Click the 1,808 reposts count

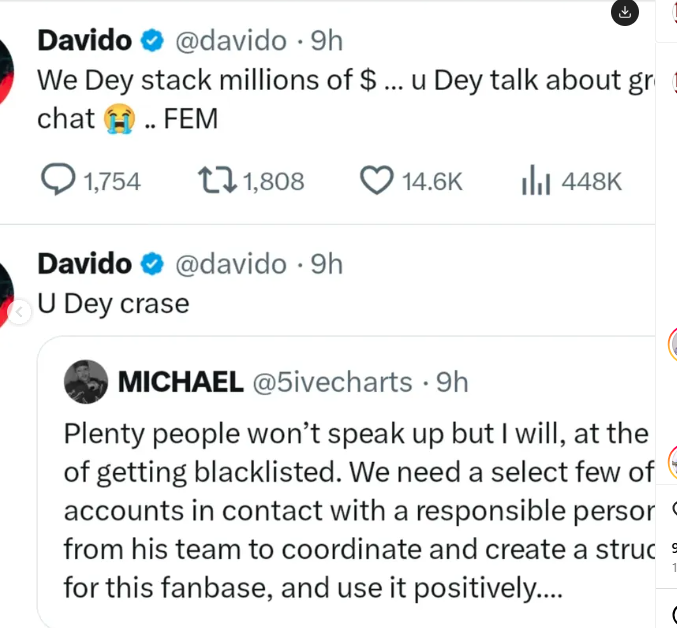coord(273,182)
